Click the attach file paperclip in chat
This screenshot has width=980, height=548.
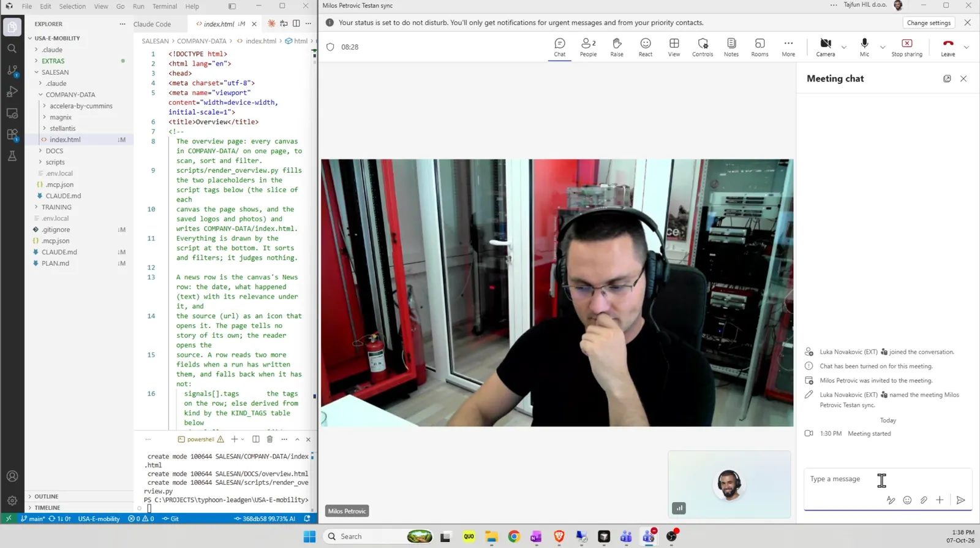coord(924,500)
